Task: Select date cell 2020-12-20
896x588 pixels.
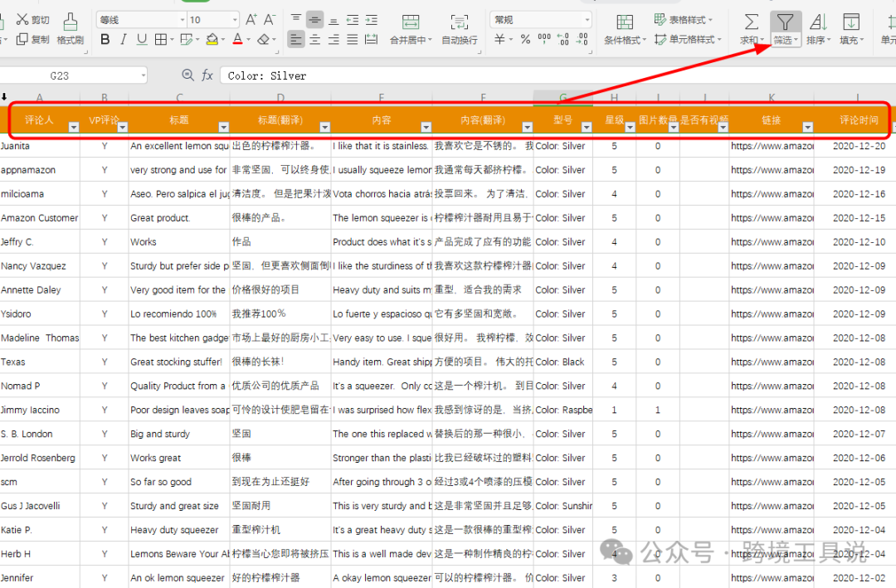Action: point(859,146)
